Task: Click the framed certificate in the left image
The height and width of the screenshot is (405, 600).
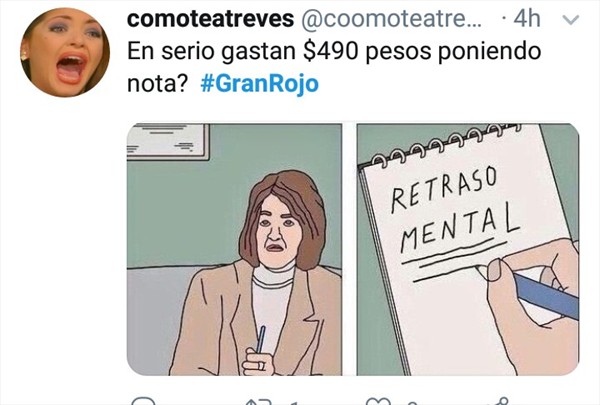Action: [x=168, y=142]
